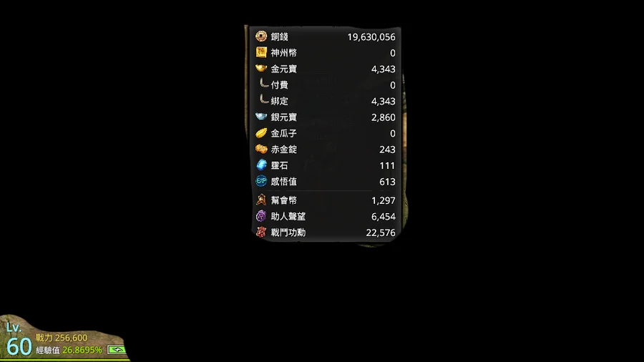Click the 經驗值 26.8695% experience text

point(69,350)
